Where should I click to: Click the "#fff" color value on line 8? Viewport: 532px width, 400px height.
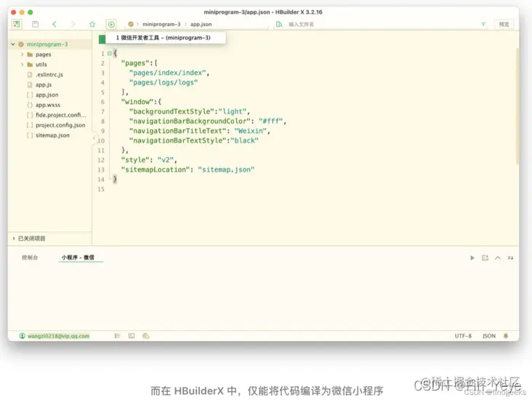pos(270,121)
